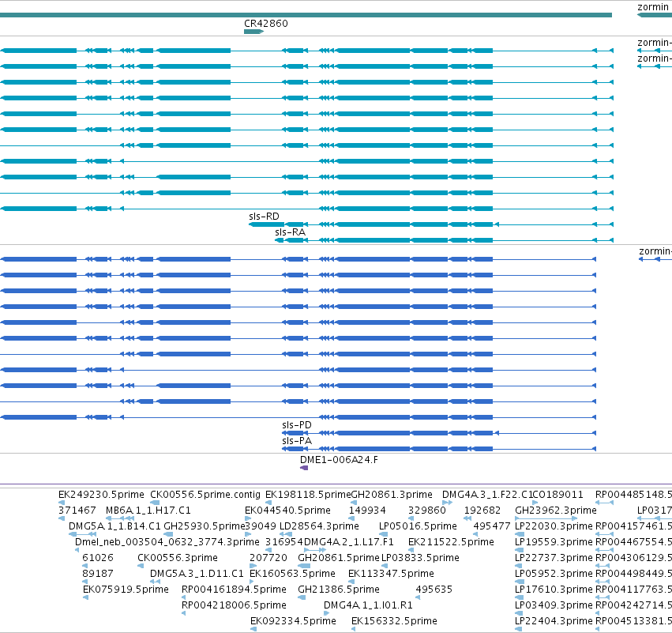Select GH23962.3prime EST label
672x633 pixels.
[x=556, y=511]
